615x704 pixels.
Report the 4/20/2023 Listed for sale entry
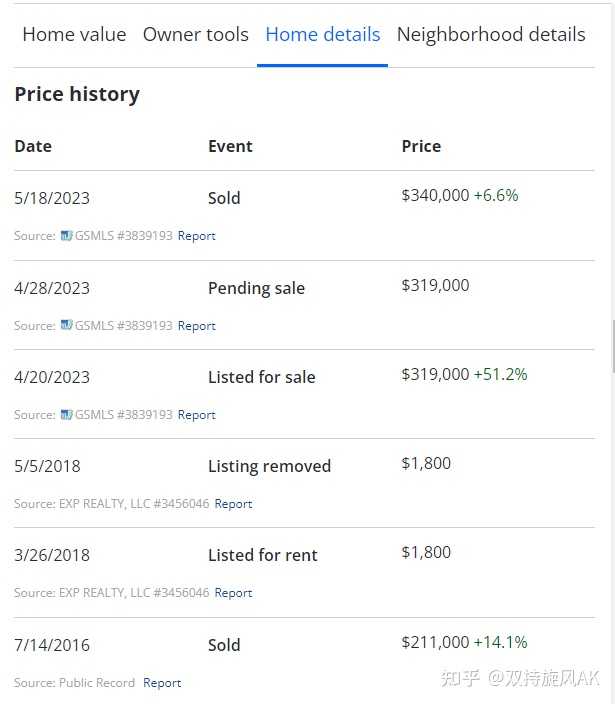click(197, 414)
